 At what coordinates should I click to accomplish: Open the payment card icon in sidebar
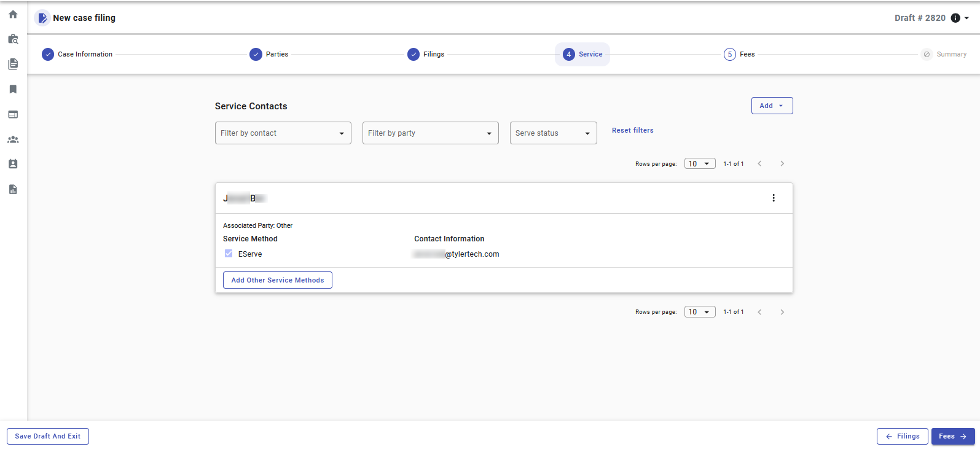[x=13, y=114]
